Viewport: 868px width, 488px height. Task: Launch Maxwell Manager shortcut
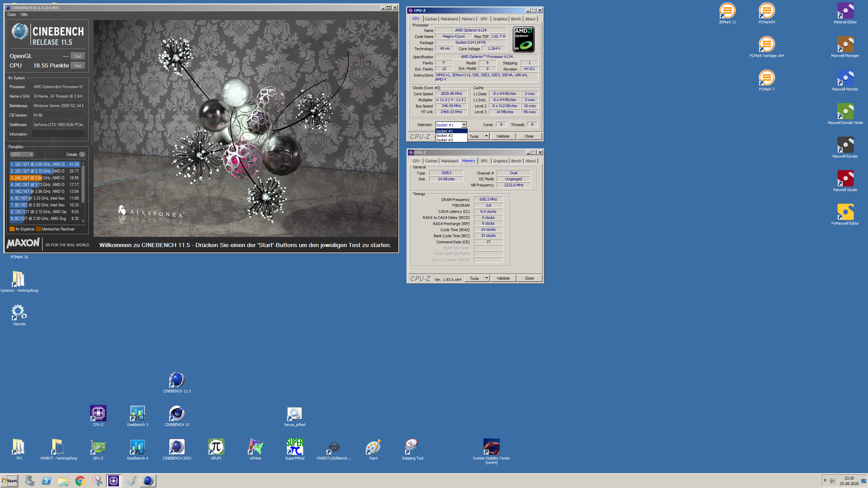[845, 47]
